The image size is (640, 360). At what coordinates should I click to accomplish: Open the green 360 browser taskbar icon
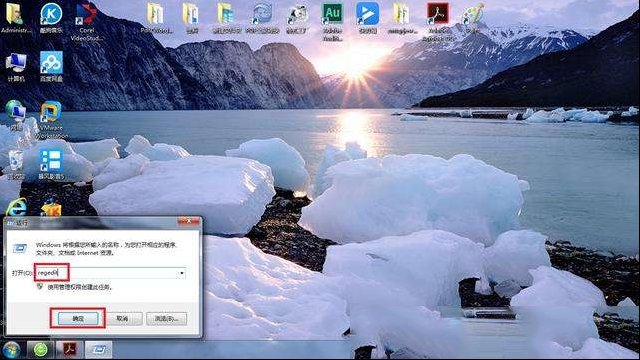[x=40, y=350]
